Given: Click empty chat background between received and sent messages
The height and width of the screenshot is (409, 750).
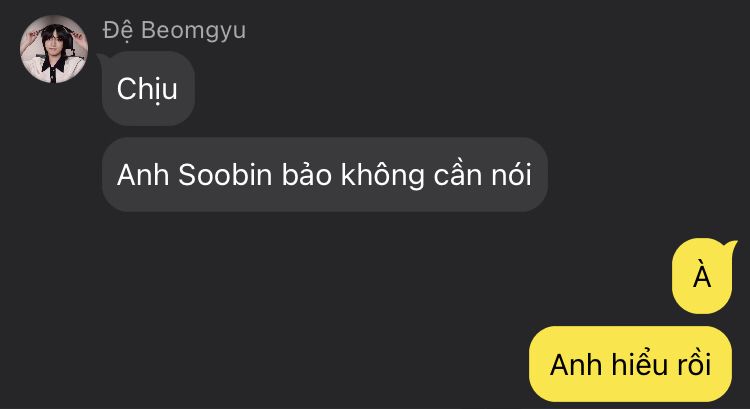Looking at the screenshot, I should coord(335,287).
